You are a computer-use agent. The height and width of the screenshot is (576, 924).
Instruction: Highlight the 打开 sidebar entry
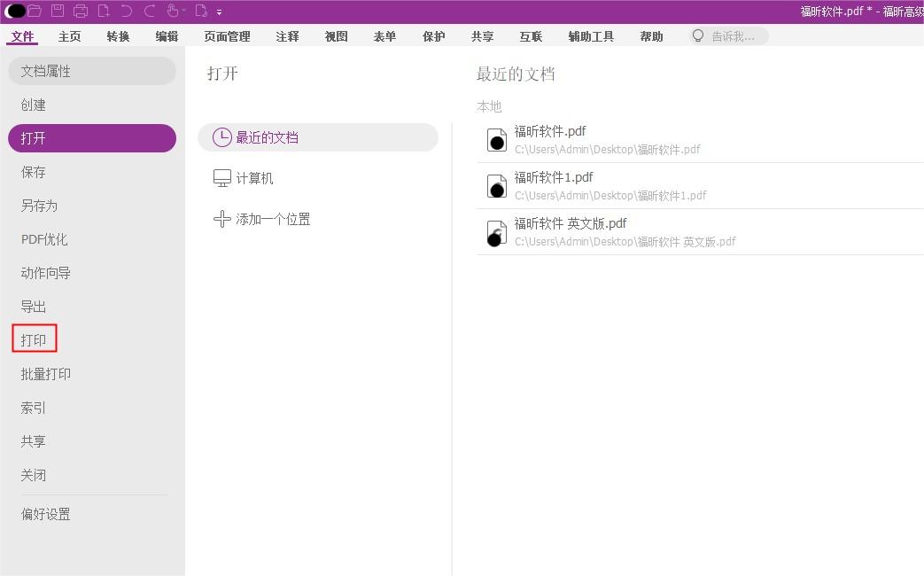(x=33, y=138)
